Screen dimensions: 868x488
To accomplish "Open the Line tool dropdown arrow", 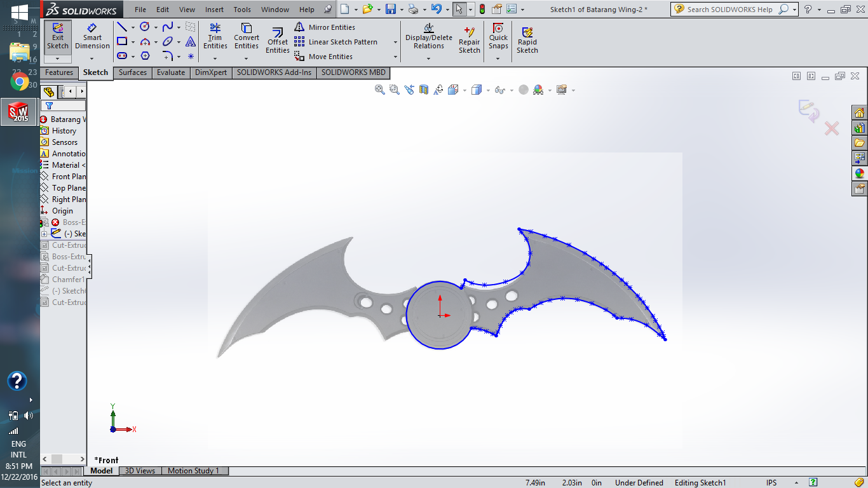I will [x=133, y=27].
